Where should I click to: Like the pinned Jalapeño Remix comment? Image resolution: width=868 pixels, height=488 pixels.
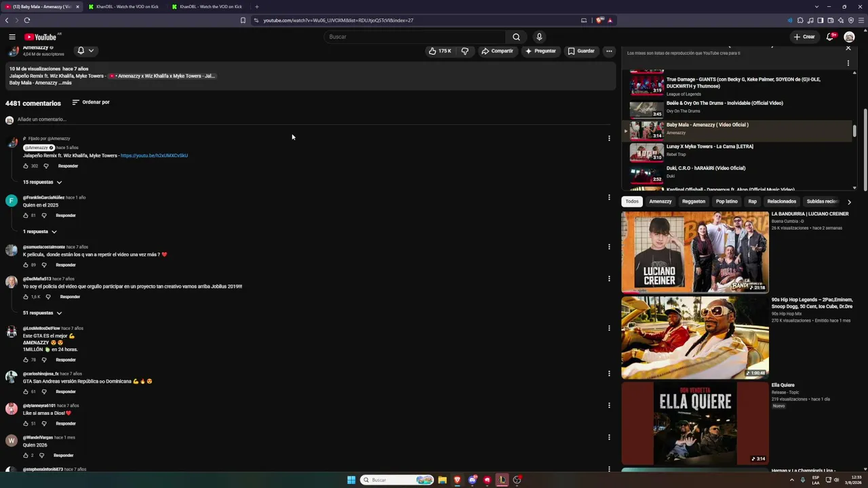click(x=26, y=166)
